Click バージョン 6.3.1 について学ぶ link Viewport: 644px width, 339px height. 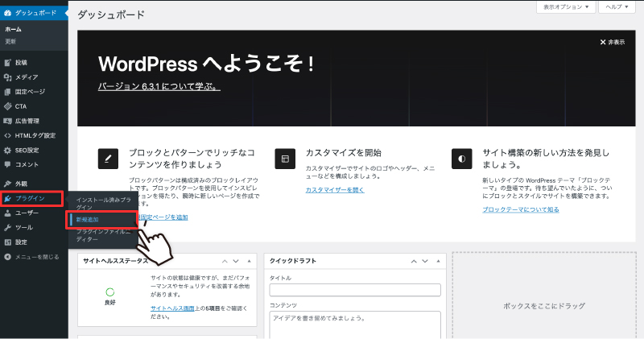159,87
